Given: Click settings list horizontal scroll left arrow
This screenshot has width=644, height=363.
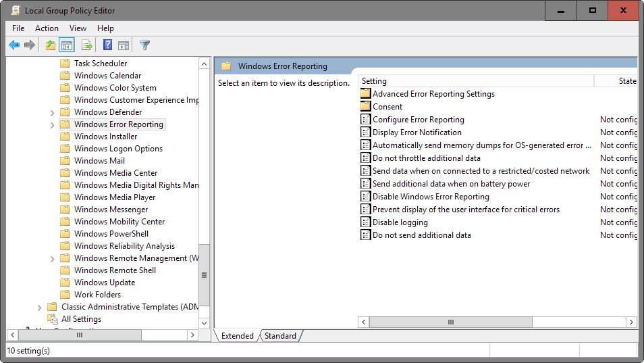Looking at the screenshot, I should (x=363, y=322).
